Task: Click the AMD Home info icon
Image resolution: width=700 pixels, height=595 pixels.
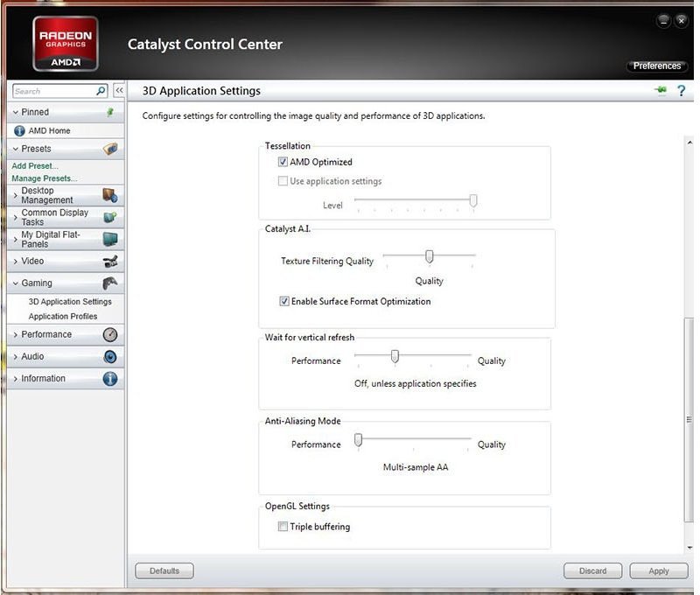Action: (x=19, y=130)
